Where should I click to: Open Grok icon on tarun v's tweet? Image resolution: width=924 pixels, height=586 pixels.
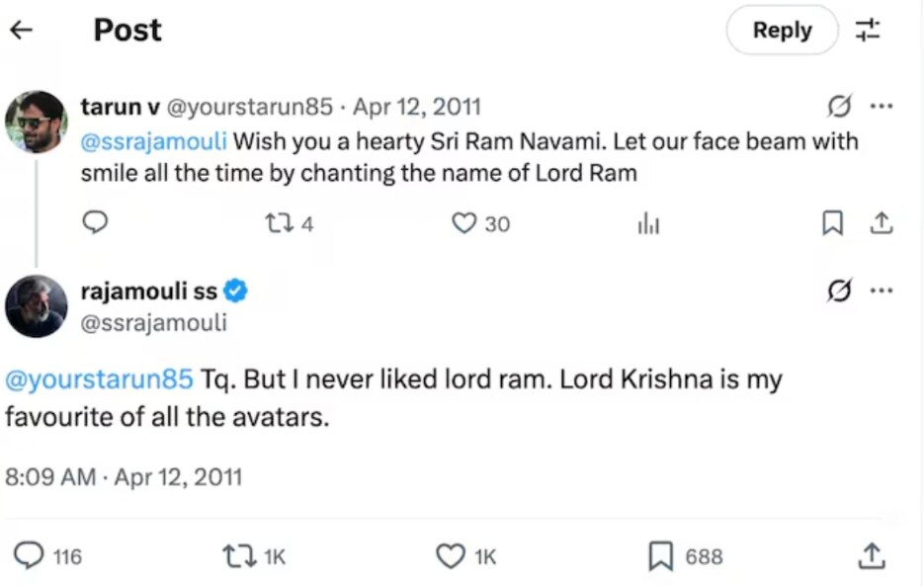(838, 107)
